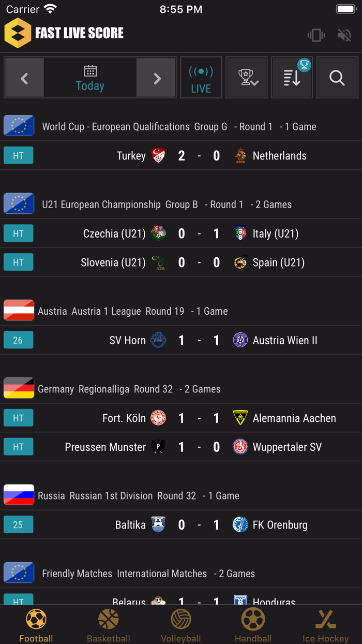Open the Today calendar picker
Image resolution: width=362 pixels, height=644 pixels.
pos(90,78)
